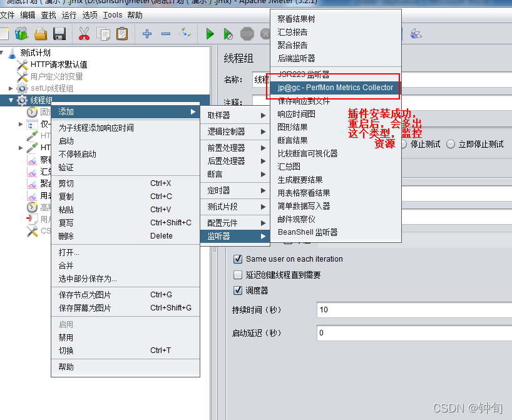Select the 用户定义的变量 tree item
Image resolution: width=512 pixels, height=420 pixels.
click(x=56, y=77)
